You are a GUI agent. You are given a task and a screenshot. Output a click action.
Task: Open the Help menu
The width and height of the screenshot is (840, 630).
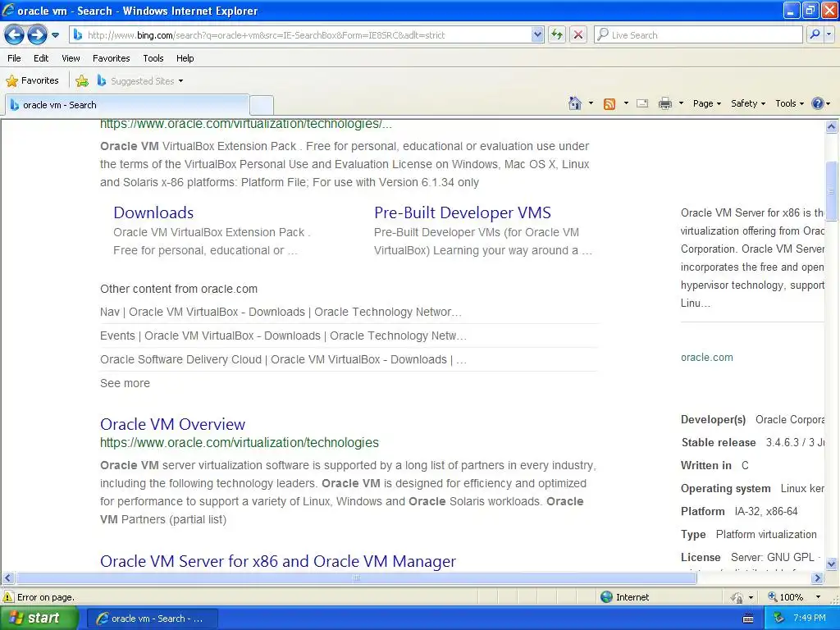185,58
